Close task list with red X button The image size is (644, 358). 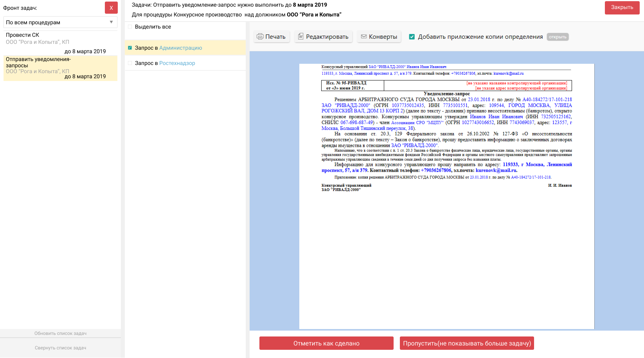pos(111,8)
